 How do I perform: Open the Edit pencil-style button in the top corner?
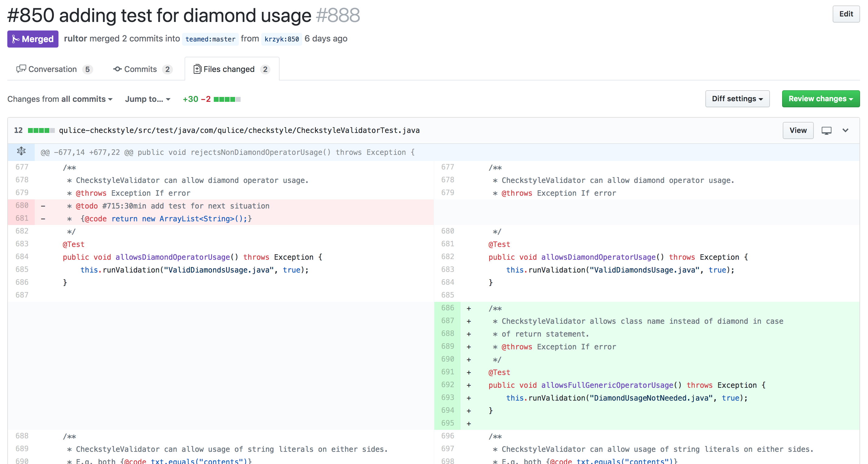846,14
